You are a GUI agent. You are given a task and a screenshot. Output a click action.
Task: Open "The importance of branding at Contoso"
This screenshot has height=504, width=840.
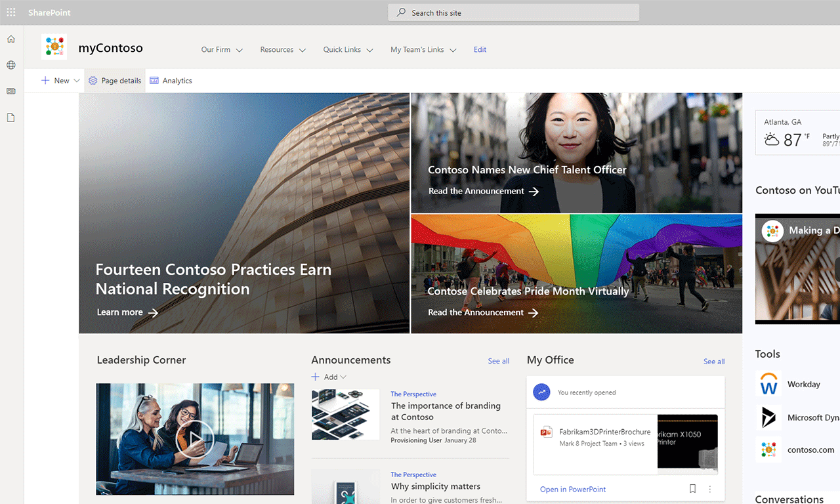pos(446,411)
